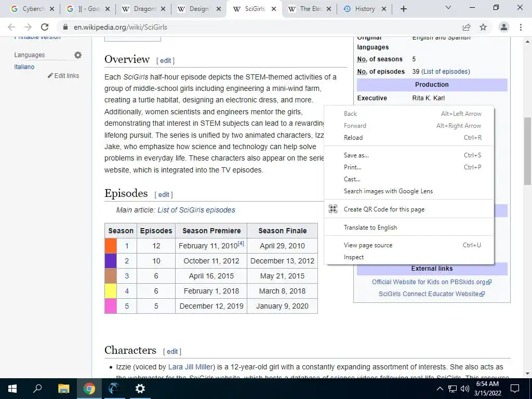Click the padlock site info icon
532x399 pixels.
pyautogui.click(x=65, y=27)
